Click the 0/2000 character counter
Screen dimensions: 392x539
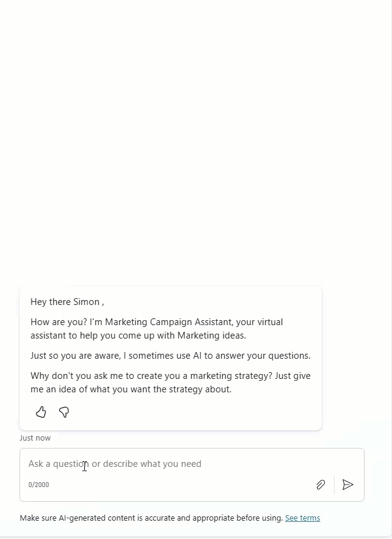pos(38,485)
